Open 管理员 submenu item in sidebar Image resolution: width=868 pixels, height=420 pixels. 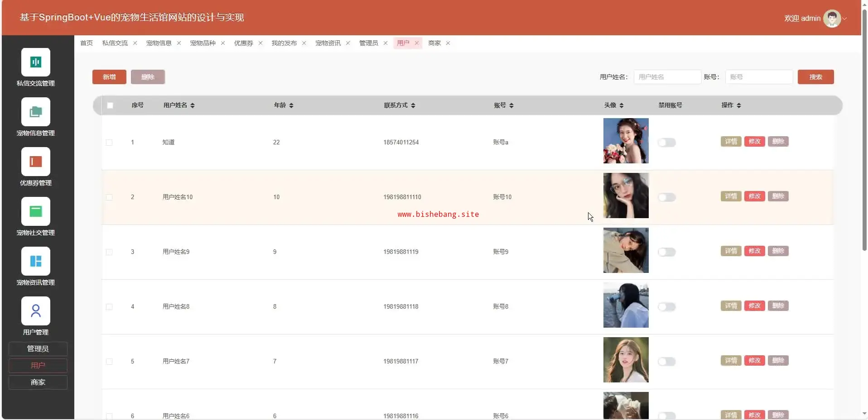(38, 349)
